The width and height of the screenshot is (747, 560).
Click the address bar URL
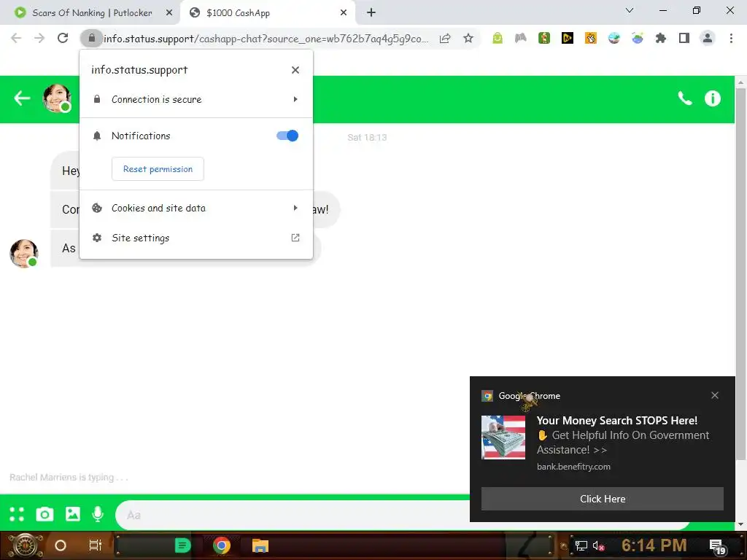point(266,39)
